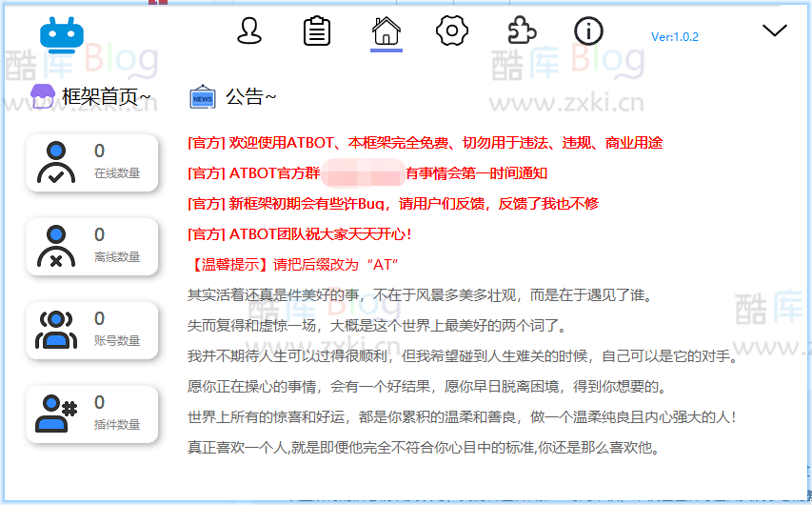This screenshot has height=505, width=812.
Task: Click the purple shop icon beside 框架首页
Action: pyautogui.click(x=43, y=96)
